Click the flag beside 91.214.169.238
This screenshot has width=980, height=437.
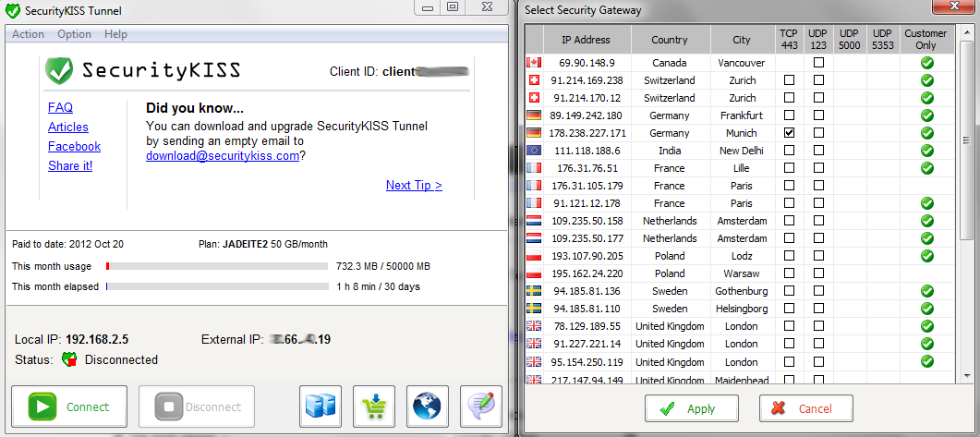pyautogui.click(x=534, y=80)
